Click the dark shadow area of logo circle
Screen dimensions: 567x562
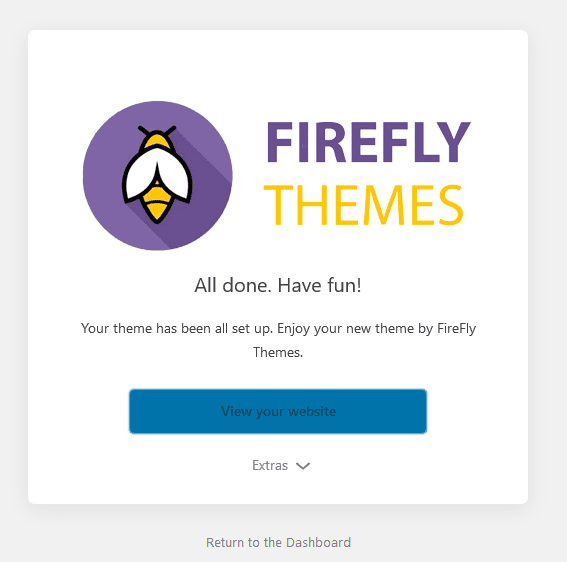pos(202,203)
